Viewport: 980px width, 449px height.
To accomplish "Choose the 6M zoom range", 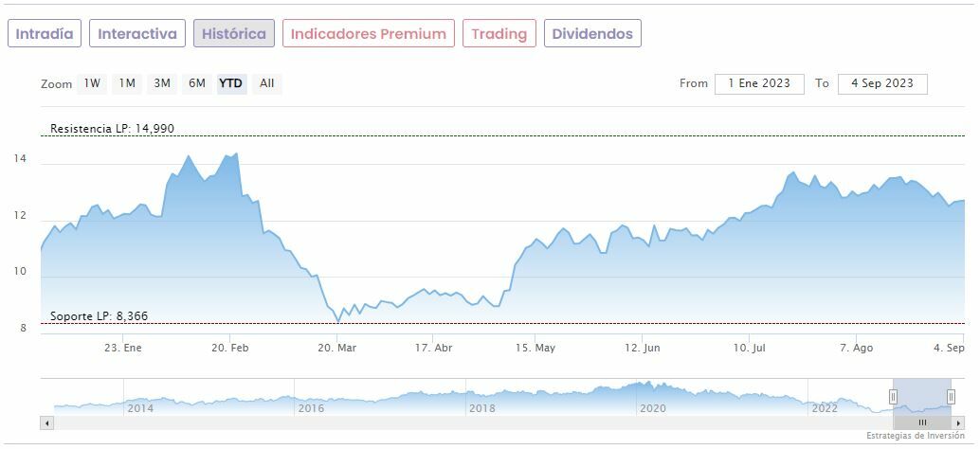I will (x=197, y=83).
